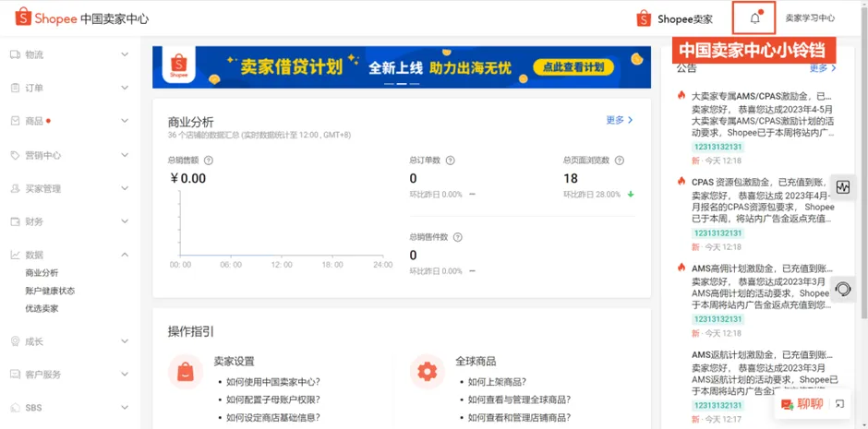This screenshot has height=429, width=868.
Task: Click the Shopee卖家 header text
Action: (x=685, y=18)
